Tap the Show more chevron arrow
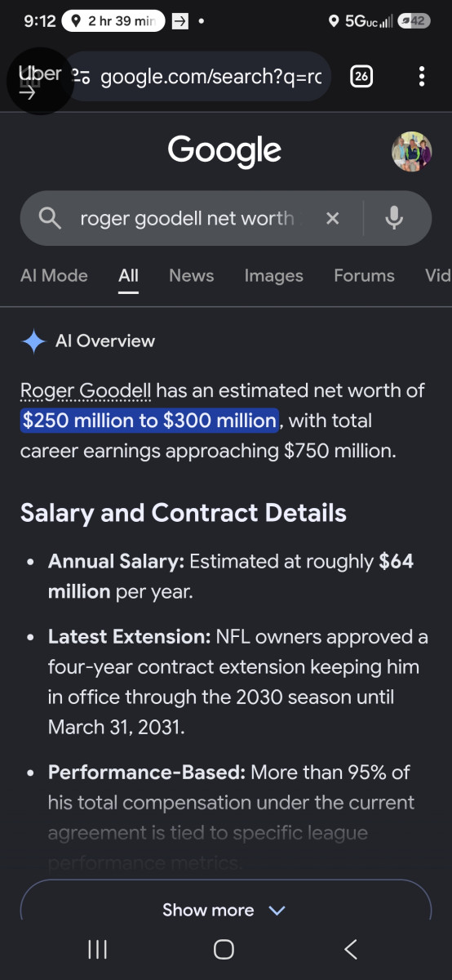Image resolution: width=452 pixels, height=980 pixels. 277,910
